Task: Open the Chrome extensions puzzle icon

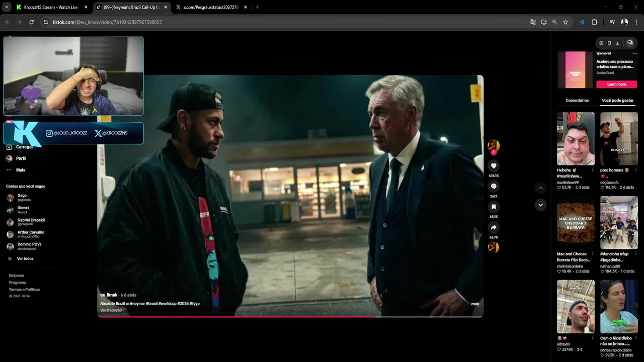Action: 594,22
